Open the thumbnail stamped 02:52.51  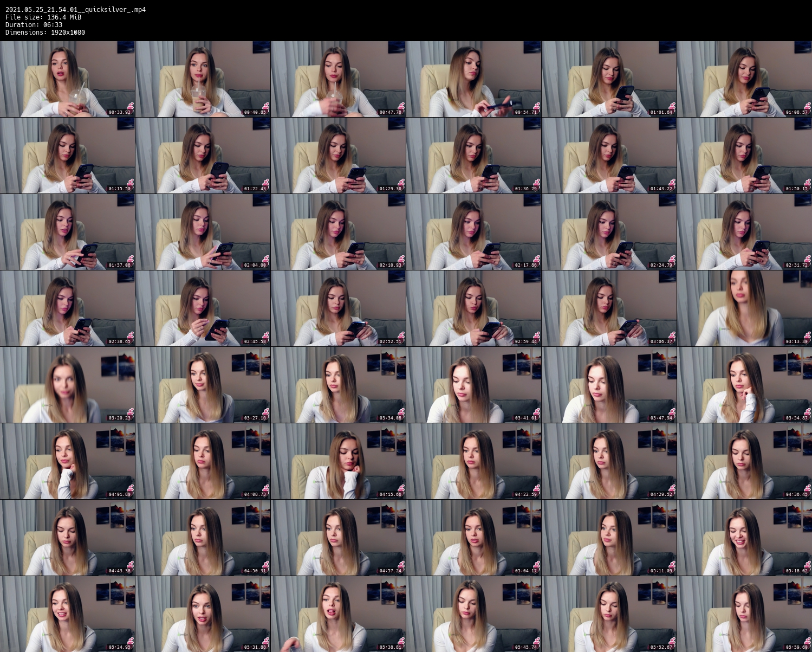[338, 308]
